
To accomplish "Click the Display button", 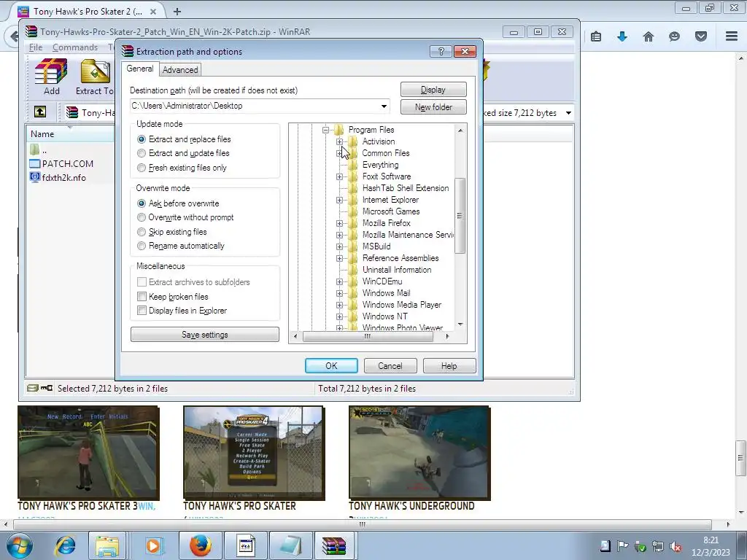I will pos(433,90).
